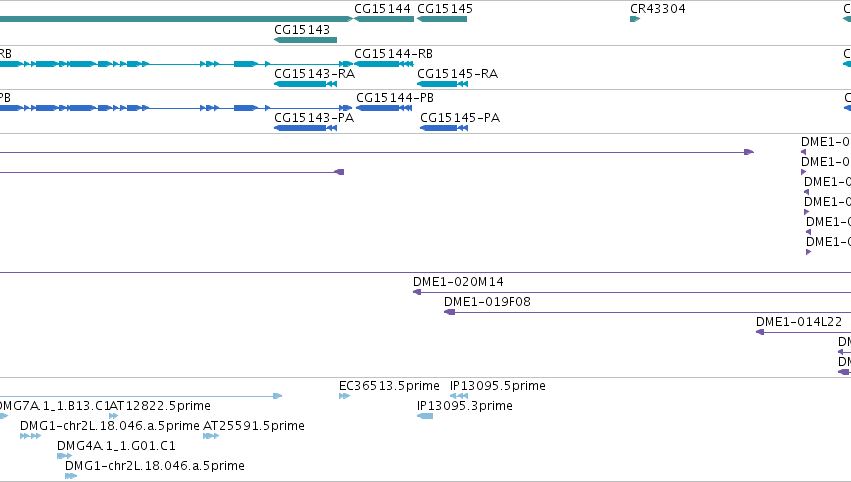Select the IP13095.3prime EST label
This screenshot has width=851, height=482.
tap(465, 406)
